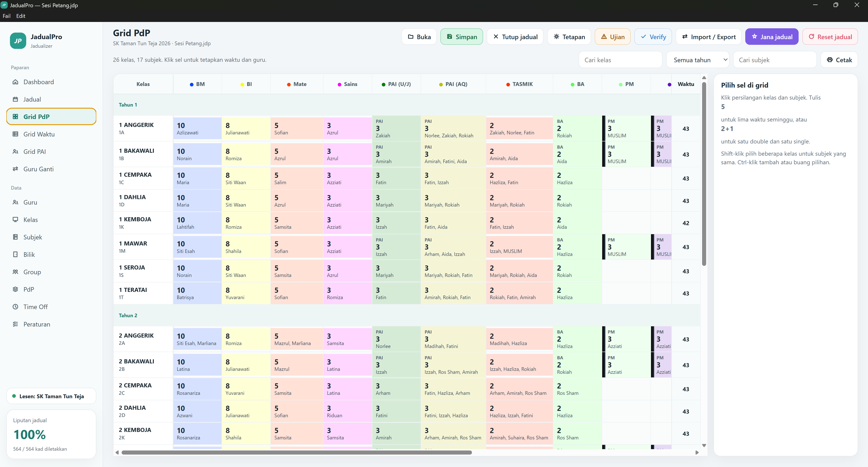This screenshot has width=868, height=467.
Task: Open the Semua tahun year dropdown
Action: click(x=698, y=60)
